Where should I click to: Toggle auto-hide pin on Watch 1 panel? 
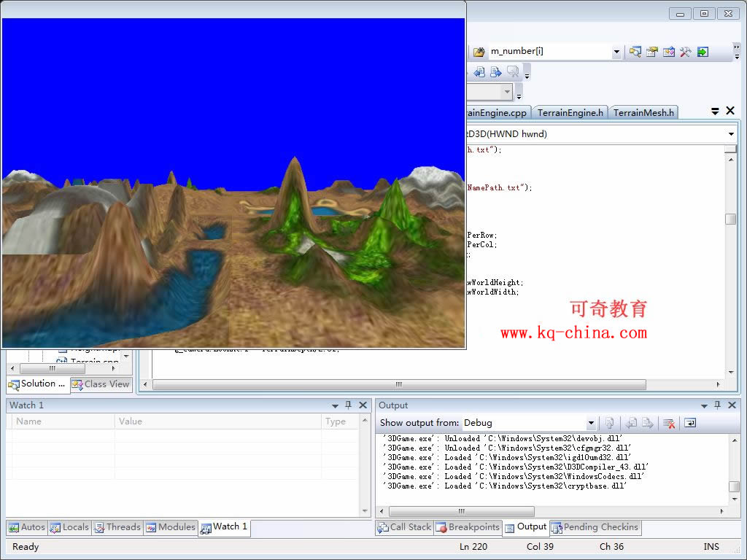tap(348, 405)
